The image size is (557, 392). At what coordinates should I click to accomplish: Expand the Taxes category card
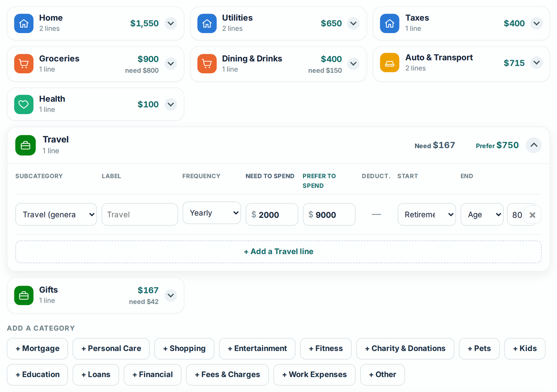point(536,23)
